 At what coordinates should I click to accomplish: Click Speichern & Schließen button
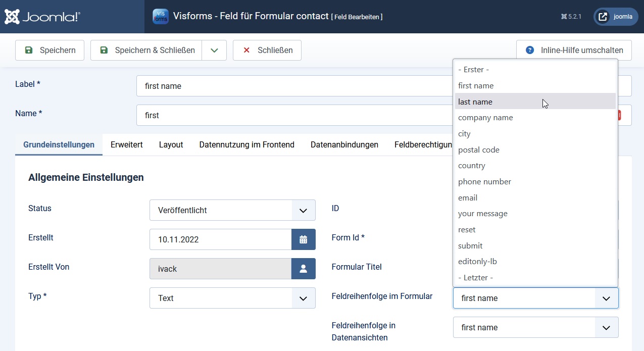click(146, 50)
